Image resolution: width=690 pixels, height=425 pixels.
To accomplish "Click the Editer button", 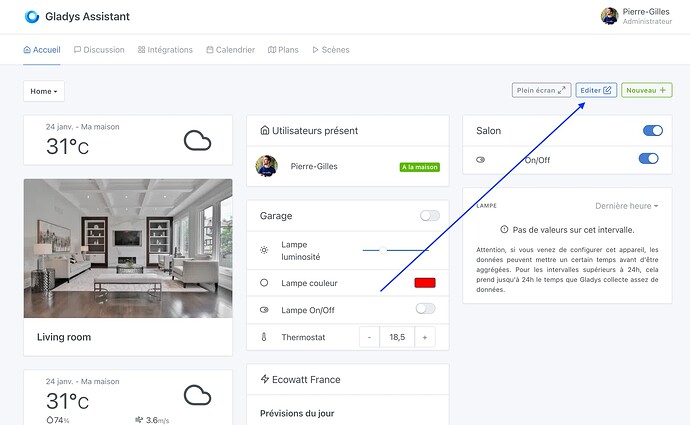I will tap(596, 90).
